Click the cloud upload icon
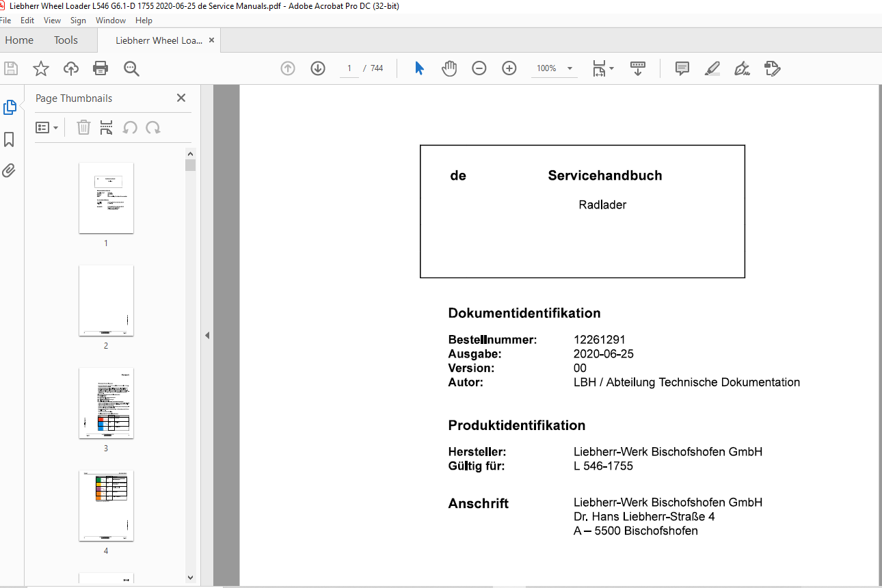 click(x=71, y=68)
